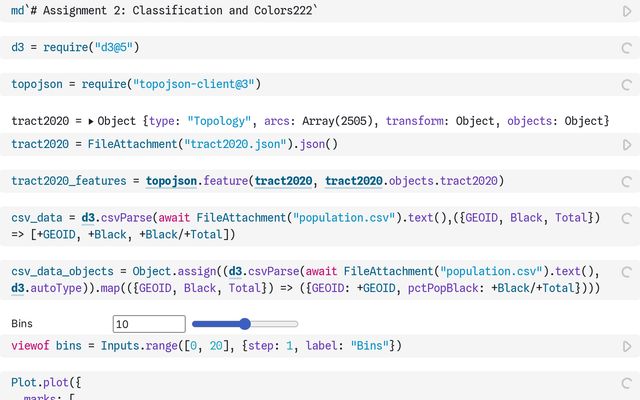Run the tract2020 FileAttachment cell
This screenshot has width=640, height=400.
[x=627, y=145]
